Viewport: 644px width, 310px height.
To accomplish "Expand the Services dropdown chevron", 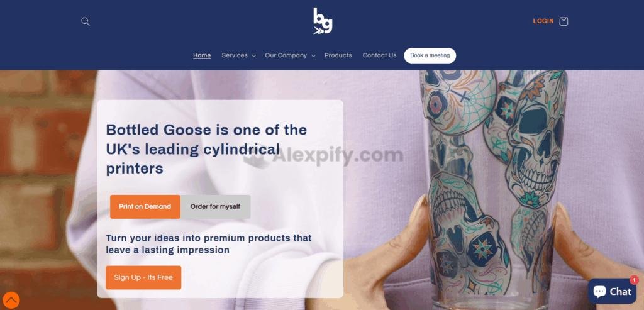I will pyautogui.click(x=254, y=56).
